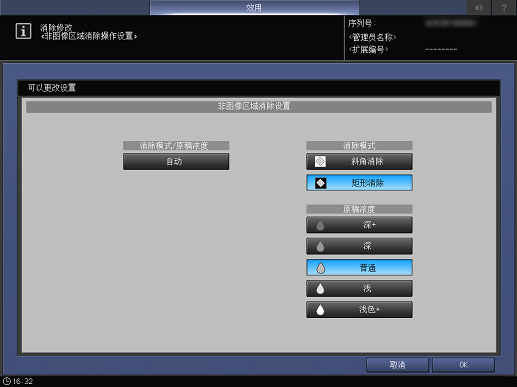Set original density to 普通
The image size is (517, 387).
359,268
